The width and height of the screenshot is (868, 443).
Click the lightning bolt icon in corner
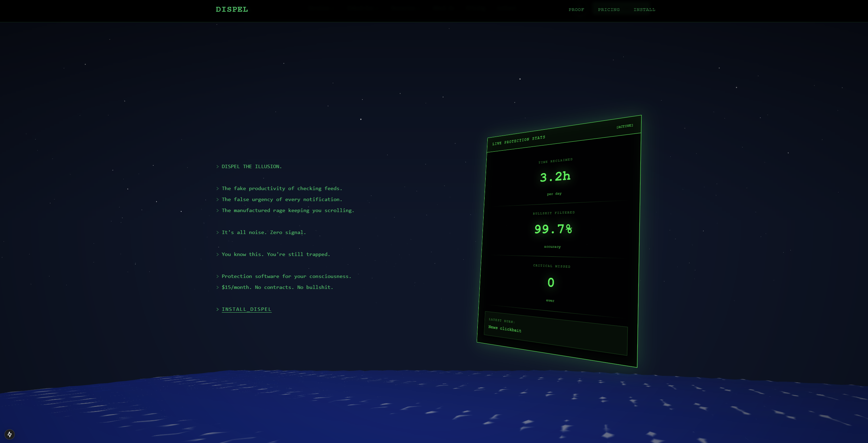pos(10,434)
